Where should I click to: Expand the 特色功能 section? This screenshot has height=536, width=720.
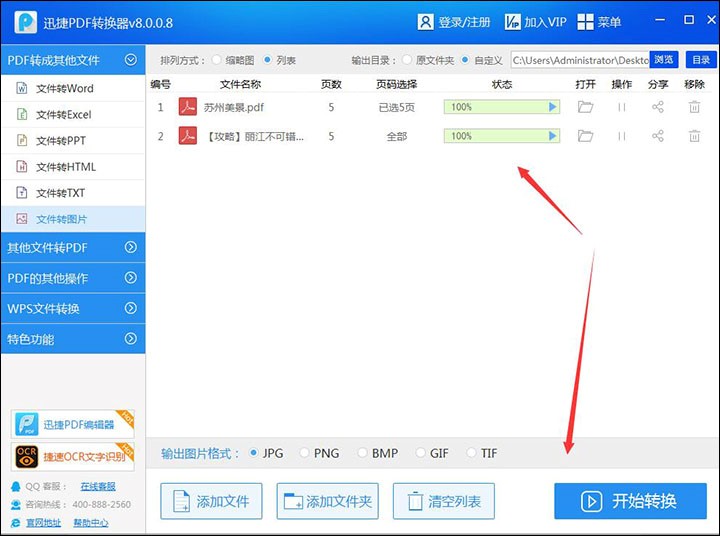[x=130, y=339]
